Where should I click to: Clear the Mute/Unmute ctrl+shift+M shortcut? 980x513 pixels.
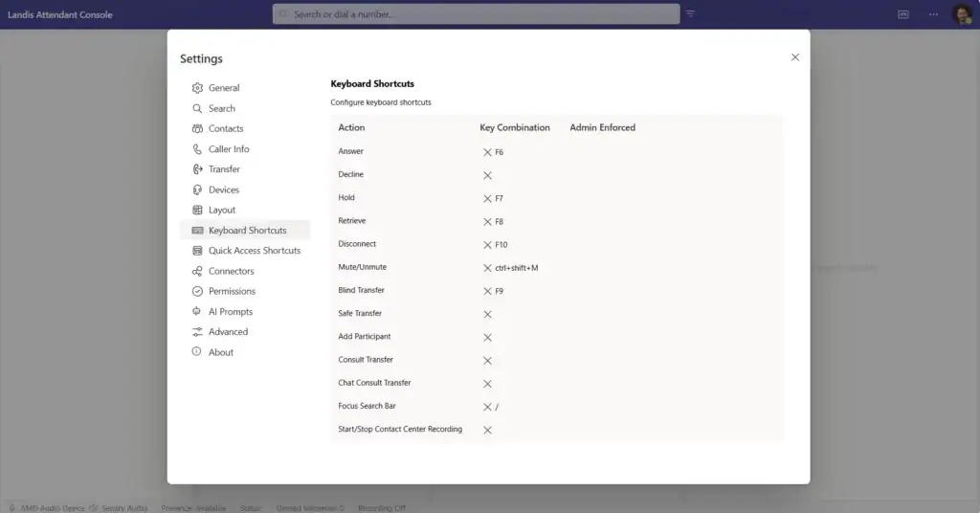point(487,268)
